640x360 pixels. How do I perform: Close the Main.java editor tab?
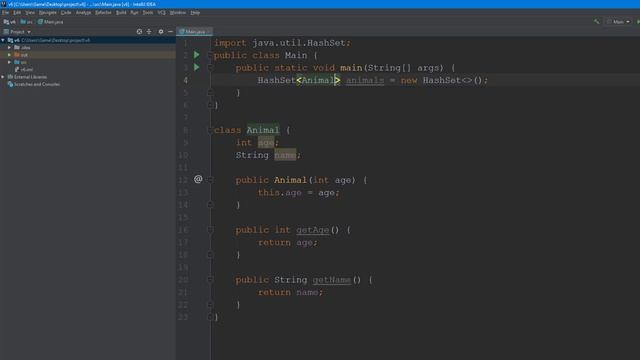coord(209,31)
